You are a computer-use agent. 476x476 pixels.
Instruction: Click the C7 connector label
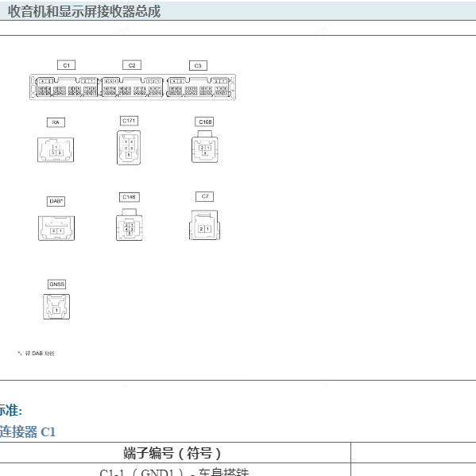point(204,196)
